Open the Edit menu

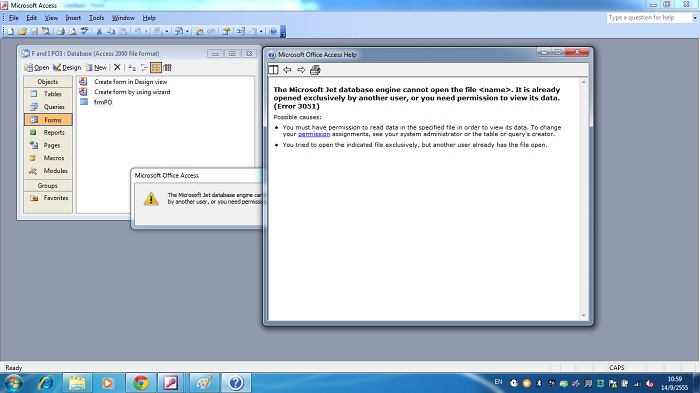[32, 18]
